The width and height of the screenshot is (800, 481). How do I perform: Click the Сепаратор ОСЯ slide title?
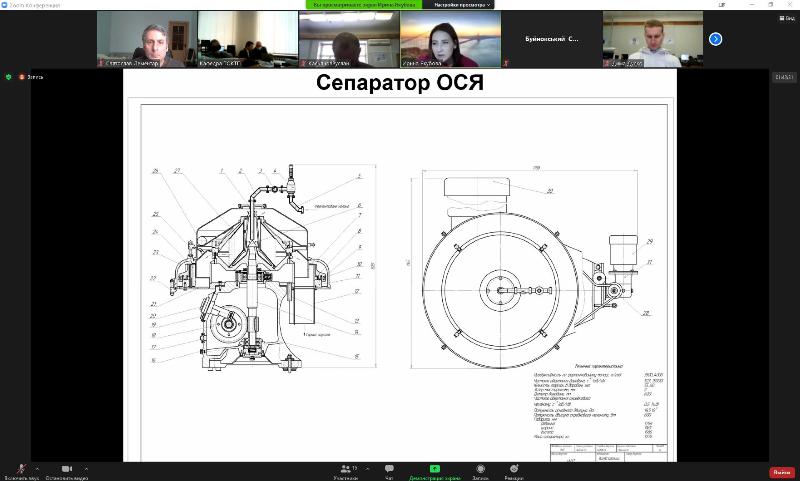click(400, 83)
